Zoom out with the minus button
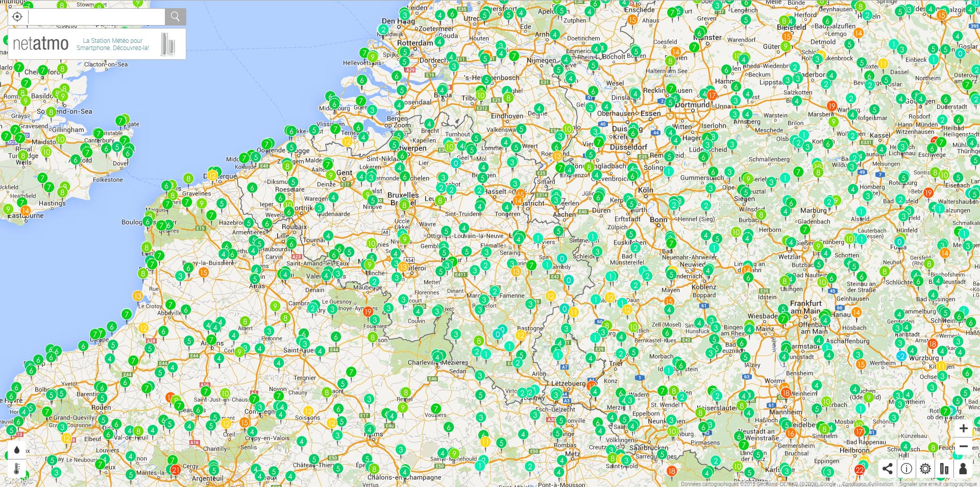Viewport: 980px width, 487px height. point(963,446)
